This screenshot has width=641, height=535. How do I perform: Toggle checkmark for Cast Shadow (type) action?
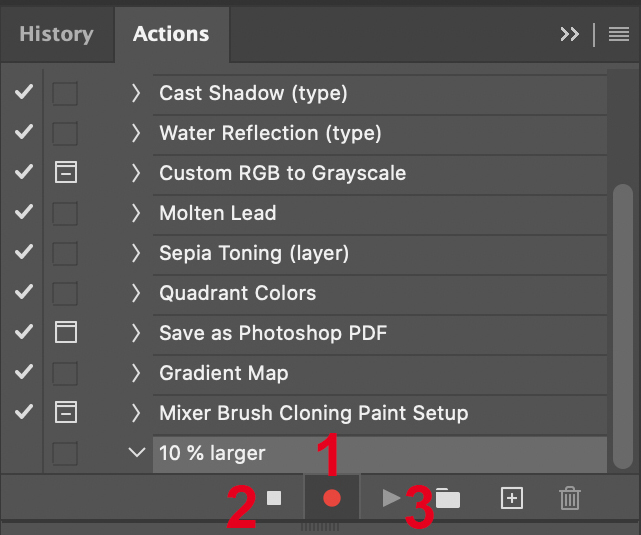pos(24,93)
